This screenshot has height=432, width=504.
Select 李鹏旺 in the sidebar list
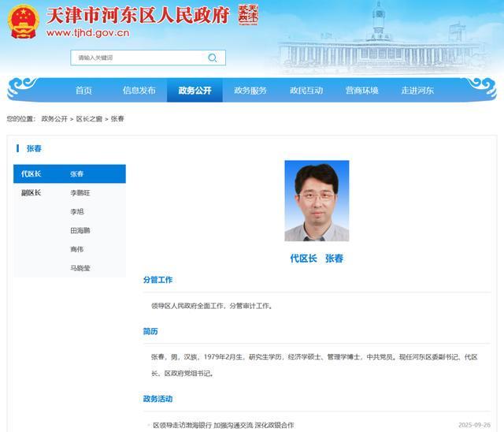(80, 192)
